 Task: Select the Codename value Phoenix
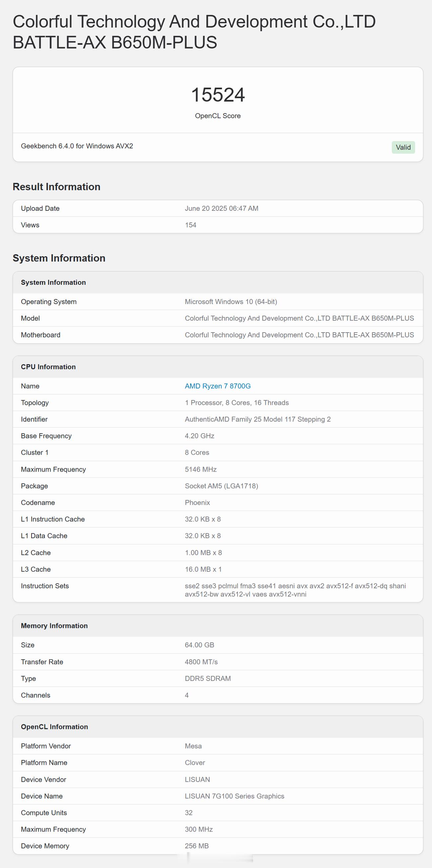point(197,503)
